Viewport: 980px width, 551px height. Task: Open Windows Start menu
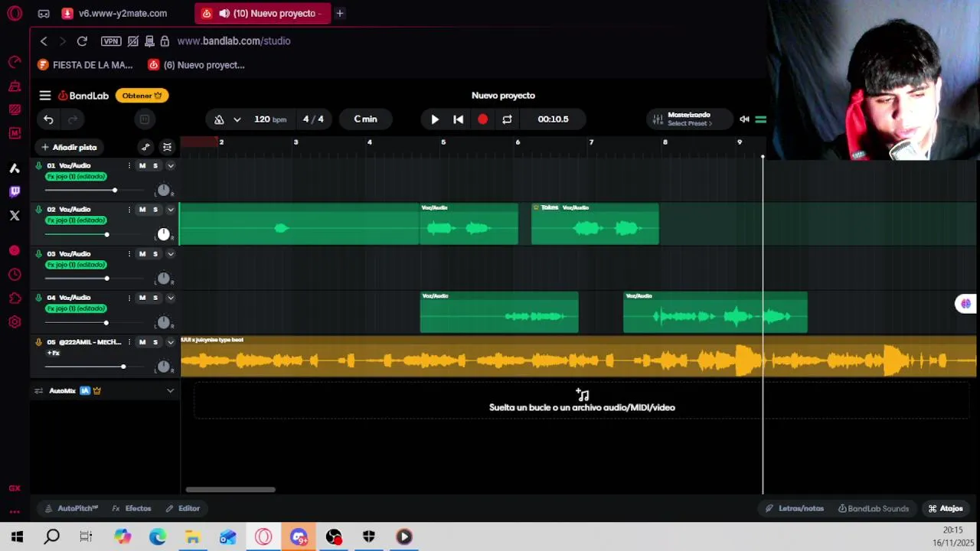click(17, 537)
